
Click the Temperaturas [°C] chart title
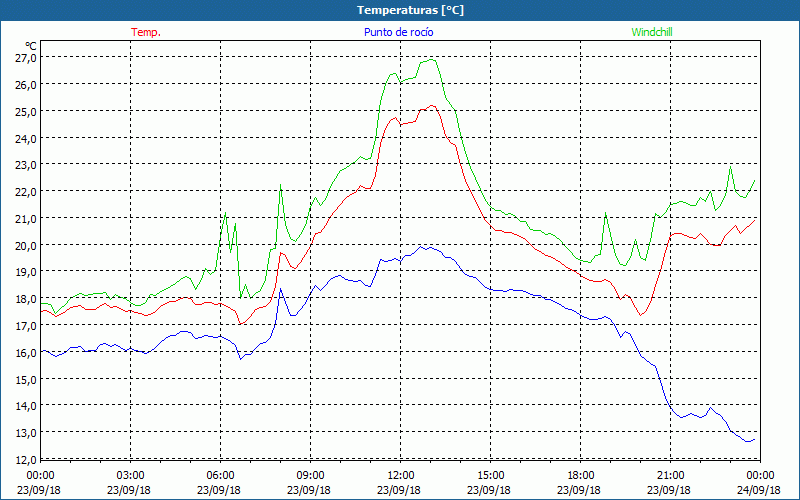[410, 10]
